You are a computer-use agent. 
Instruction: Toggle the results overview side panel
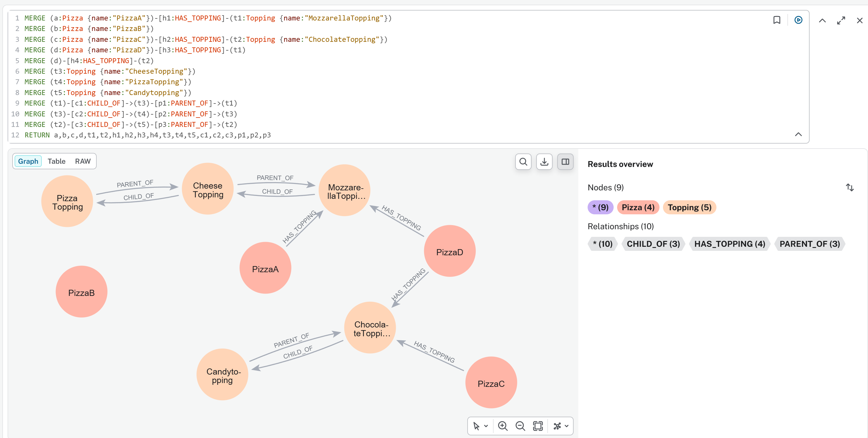[x=565, y=162]
